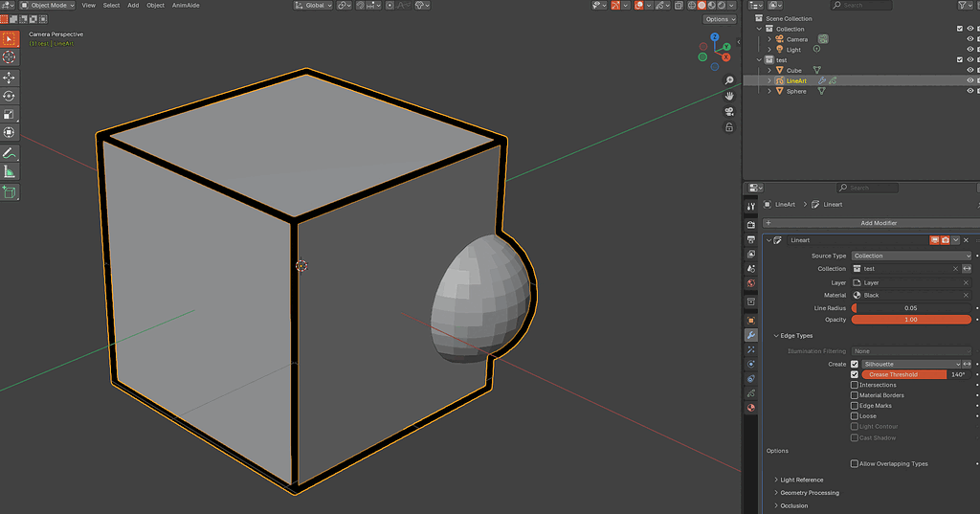Open viewport Options dropdown
Screen dimensions: 980x514
tap(720, 19)
